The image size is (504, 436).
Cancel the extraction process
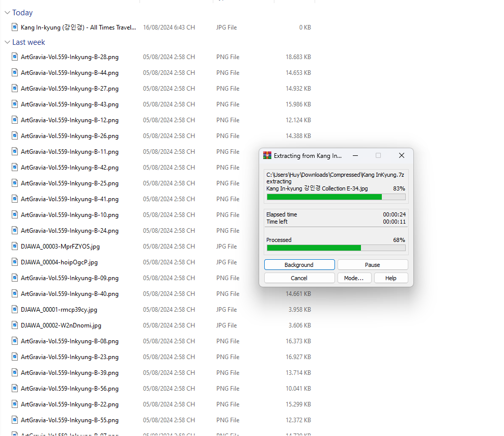299,278
